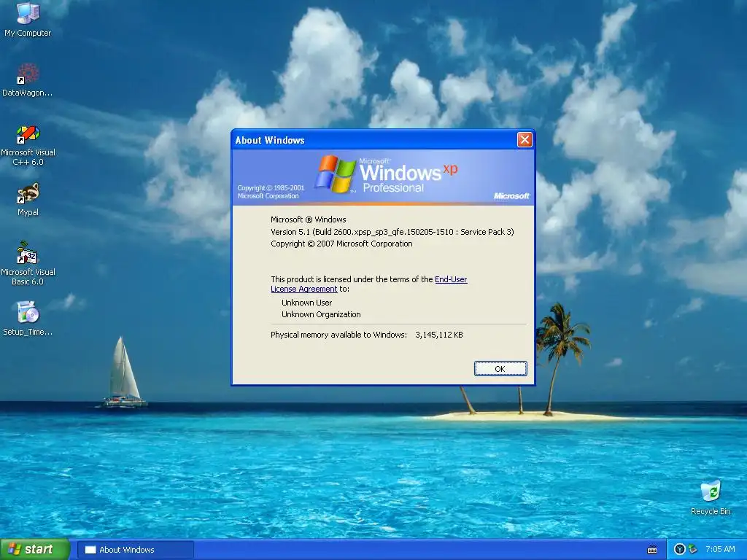Viewport: 747px width, 560px height.
Task: Click the Windows XP flag logo
Action: click(x=335, y=174)
